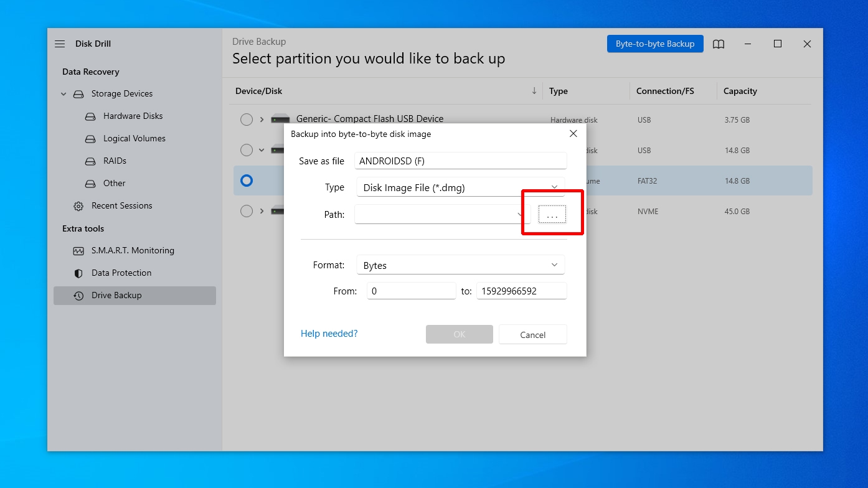Select the NVME disk radio button
This screenshot has width=868, height=488.
pos(247,211)
